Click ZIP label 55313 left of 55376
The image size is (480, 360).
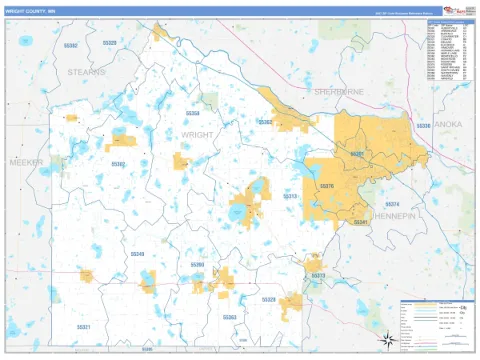click(x=290, y=196)
